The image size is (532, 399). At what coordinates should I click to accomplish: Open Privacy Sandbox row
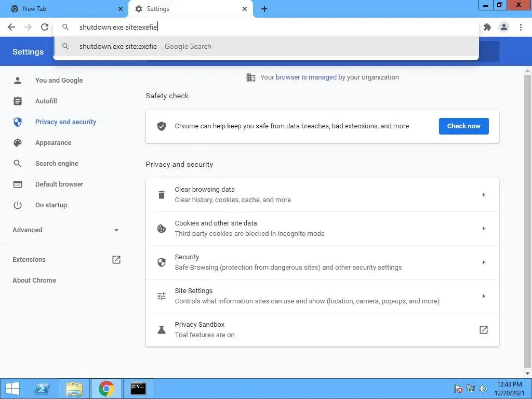click(x=322, y=330)
